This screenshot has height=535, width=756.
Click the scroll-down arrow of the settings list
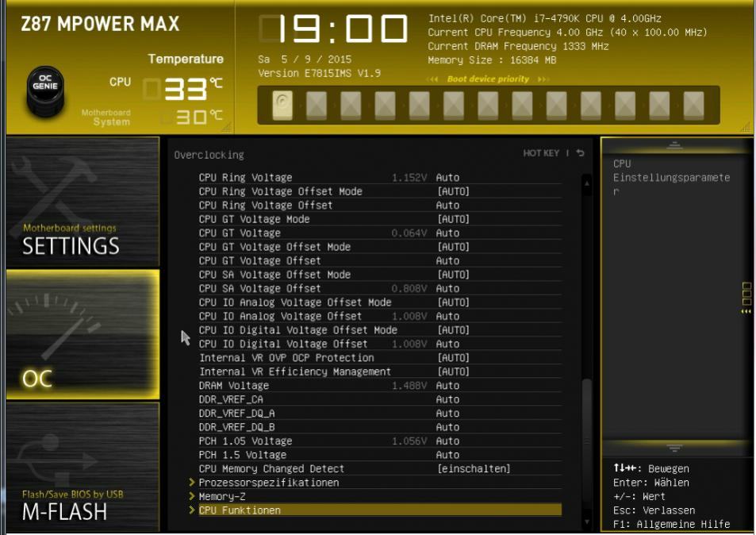pyautogui.click(x=587, y=521)
